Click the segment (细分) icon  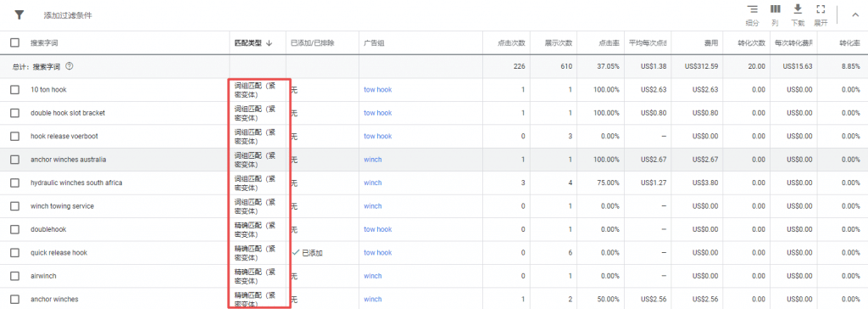(x=753, y=9)
